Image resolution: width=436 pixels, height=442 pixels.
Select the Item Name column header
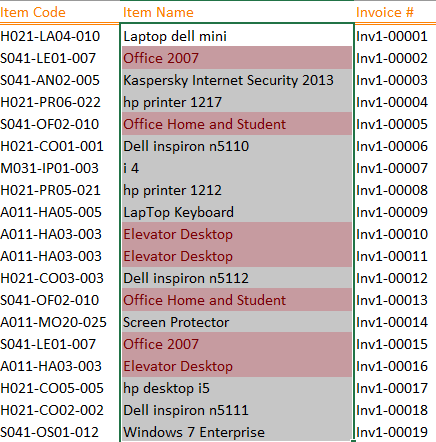pyautogui.click(x=237, y=12)
